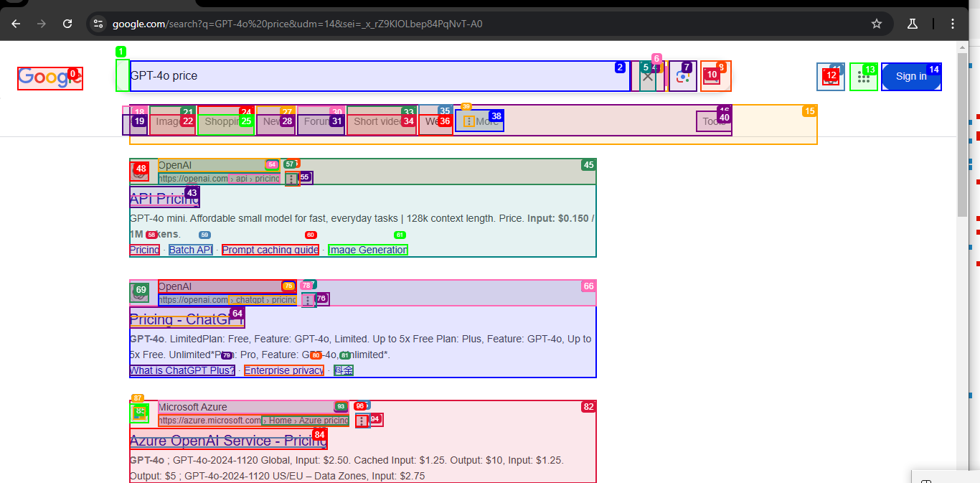This screenshot has width=980, height=483.
Task: Click the browser forward arrow
Action: tap(42, 24)
